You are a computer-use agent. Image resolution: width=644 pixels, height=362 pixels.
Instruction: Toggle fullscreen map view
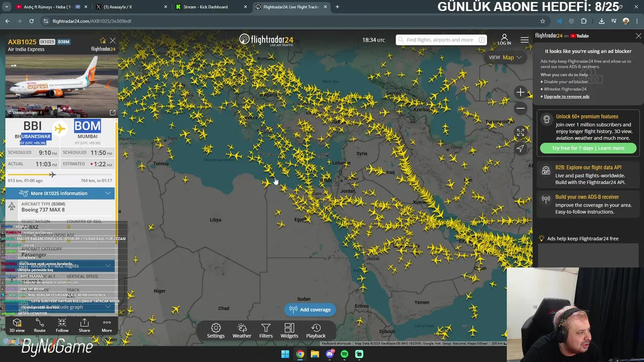point(520,133)
